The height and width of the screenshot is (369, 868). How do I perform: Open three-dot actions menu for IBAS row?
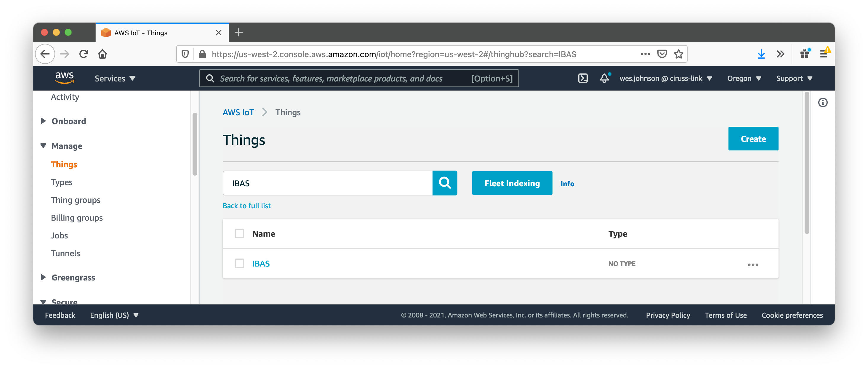(x=752, y=264)
